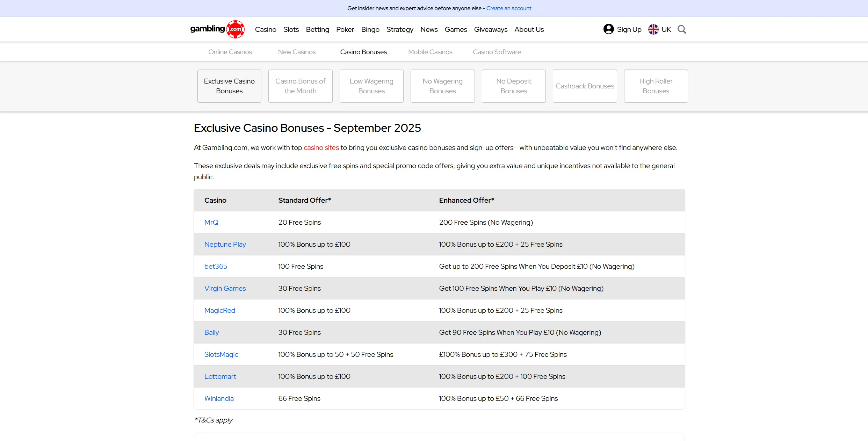Go to the News section
868x441 pixels.
coord(429,29)
